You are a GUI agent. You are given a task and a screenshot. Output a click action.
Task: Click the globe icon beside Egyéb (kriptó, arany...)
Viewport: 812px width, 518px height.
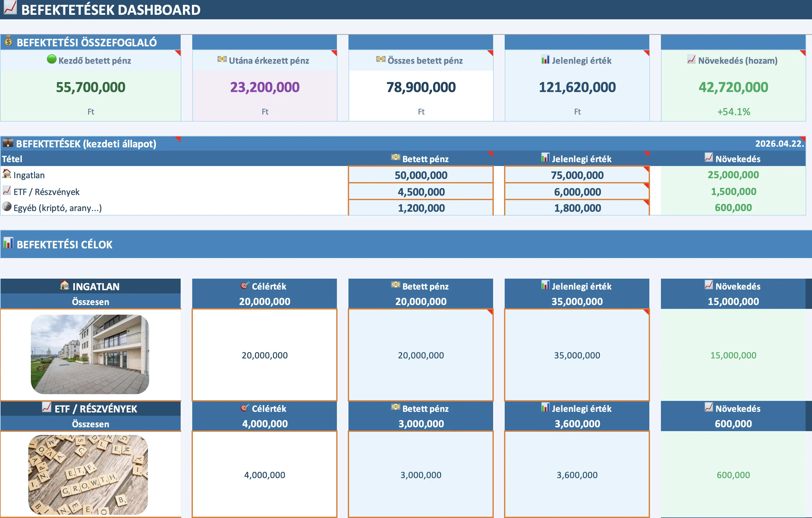[6, 208]
